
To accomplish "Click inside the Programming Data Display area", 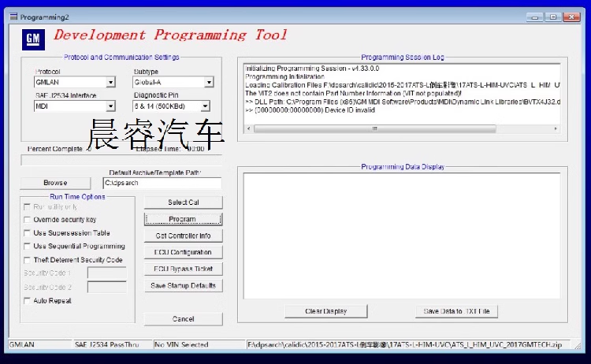I will click(402, 236).
